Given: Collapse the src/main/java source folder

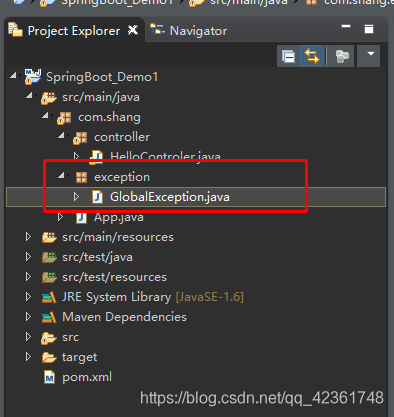Looking at the screenshot, I should click(x=29, y=95).
